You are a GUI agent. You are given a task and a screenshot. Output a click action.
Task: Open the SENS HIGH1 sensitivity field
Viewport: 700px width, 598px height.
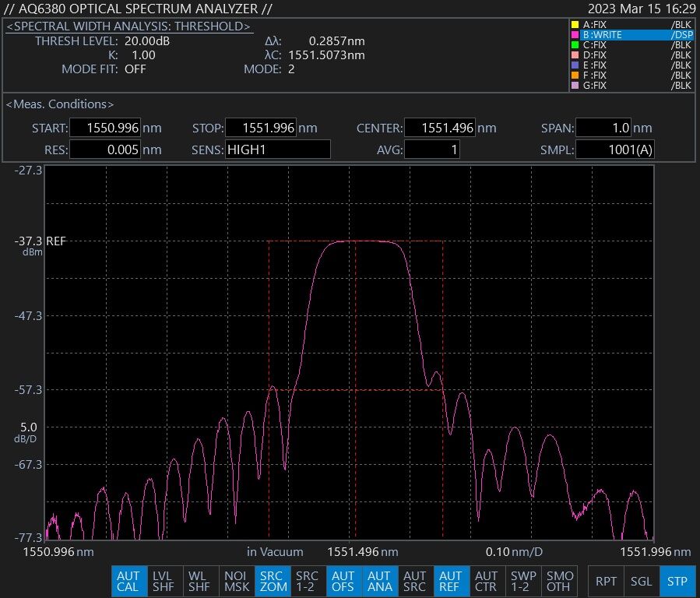(276, 149)
